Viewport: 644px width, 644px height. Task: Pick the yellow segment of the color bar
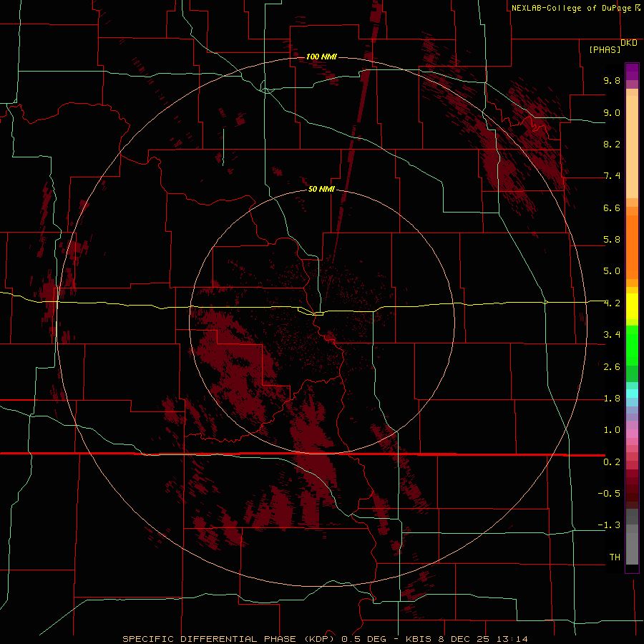pyautogui.click(x=632, y=306)
